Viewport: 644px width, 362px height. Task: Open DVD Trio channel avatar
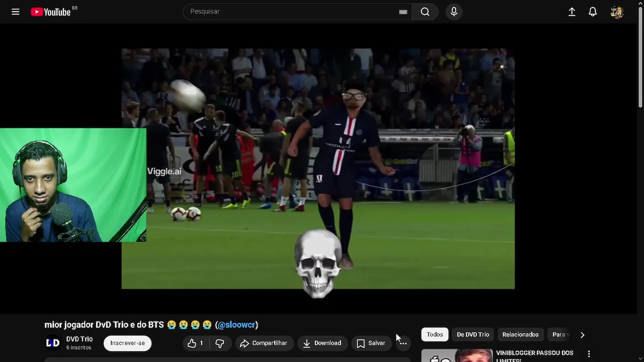[x=53, y=343]
